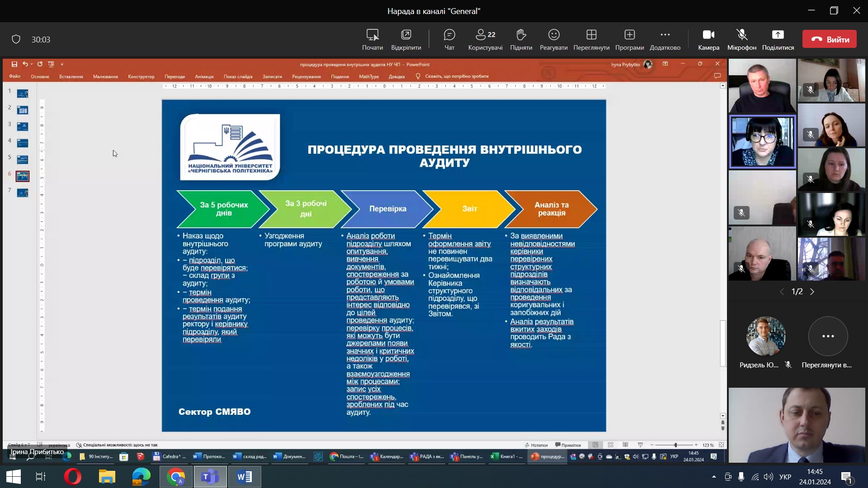Screen dimensions: 868x488
Task: Leave the meeting with 'Вийти' button
Action: pyautogui.click(x=830, y=39)
